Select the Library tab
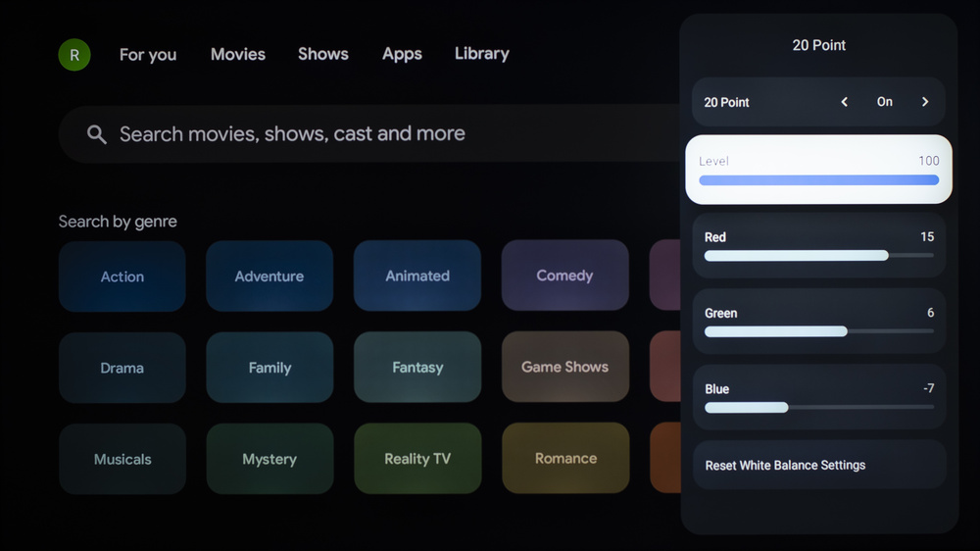This screenshot has width=980, height=551. (481, 54)
